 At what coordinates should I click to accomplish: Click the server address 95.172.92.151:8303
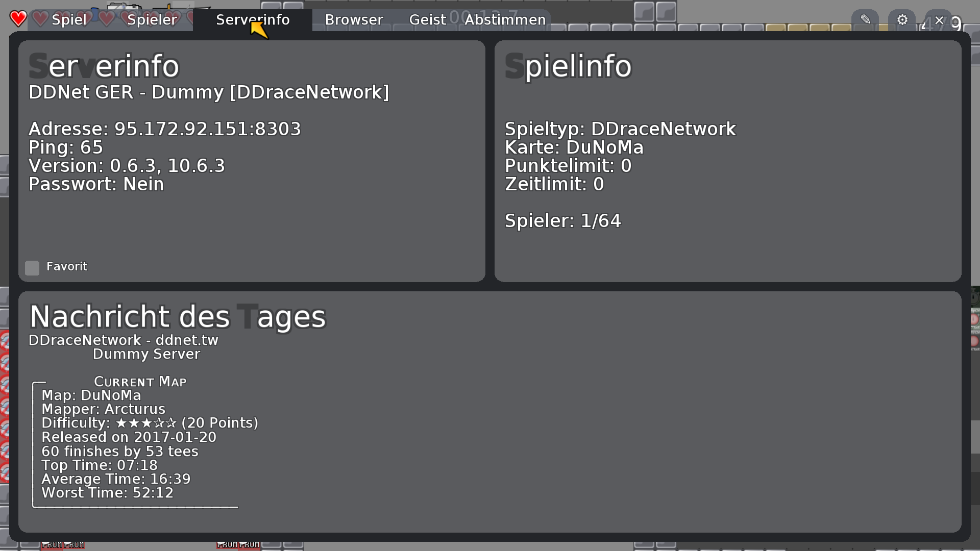[207, 129]
